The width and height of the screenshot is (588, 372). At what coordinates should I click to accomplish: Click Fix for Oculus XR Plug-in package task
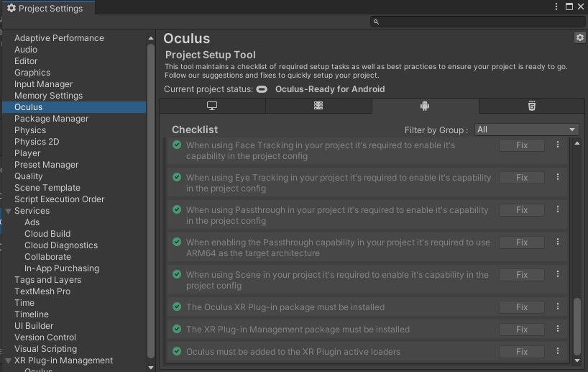[x=522, y=307]
